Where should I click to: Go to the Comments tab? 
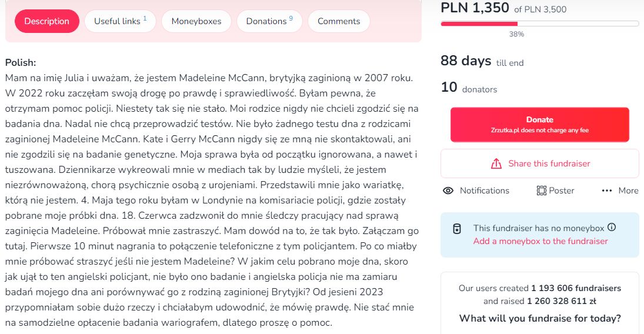tap(339, 21)
